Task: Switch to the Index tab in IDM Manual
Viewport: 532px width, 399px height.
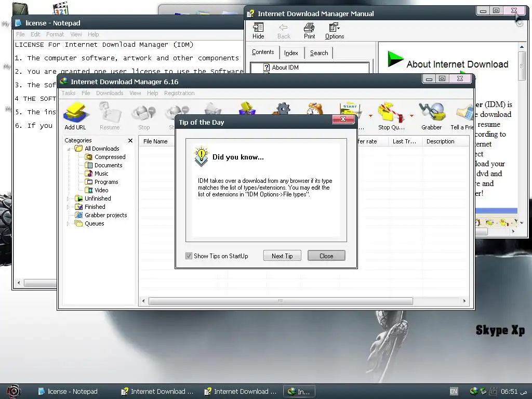Action: [x=291, y=53]
